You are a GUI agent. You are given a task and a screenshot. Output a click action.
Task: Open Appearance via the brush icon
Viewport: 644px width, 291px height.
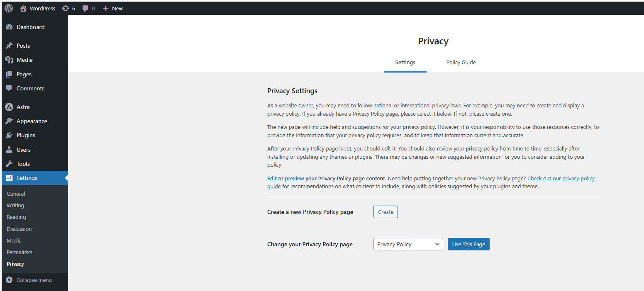tap(9, 121)
